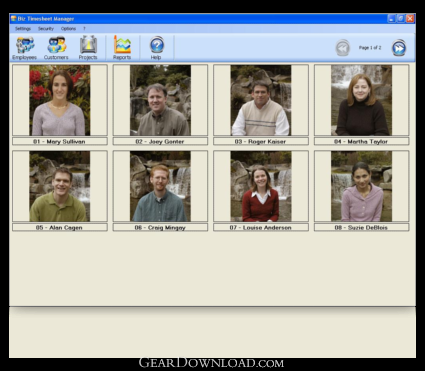Open the Security menu
This screenshot has height=371, width=425.
(x=46, y=29)
